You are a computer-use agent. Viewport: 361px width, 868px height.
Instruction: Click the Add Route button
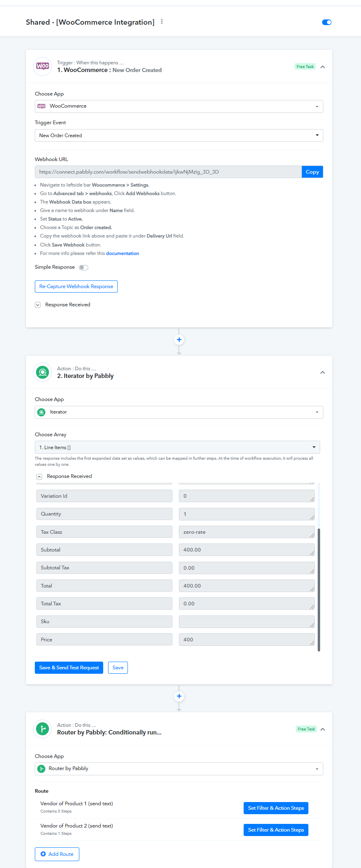pos(57,854)
